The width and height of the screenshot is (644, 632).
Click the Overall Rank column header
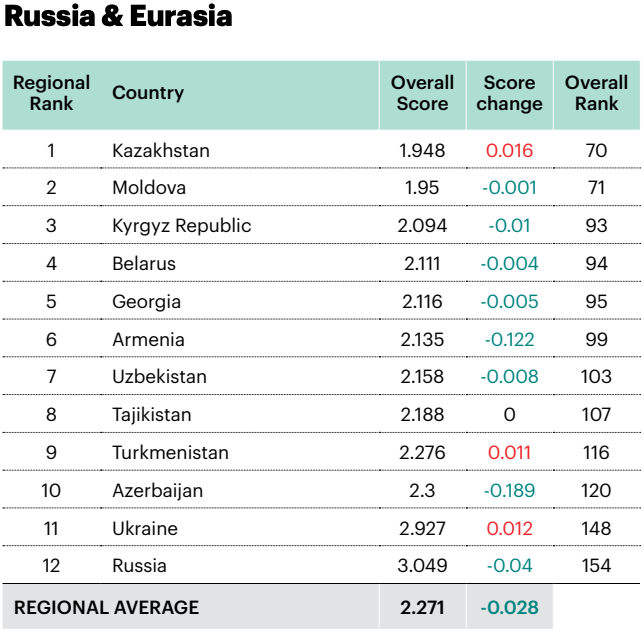pos(596,93)
